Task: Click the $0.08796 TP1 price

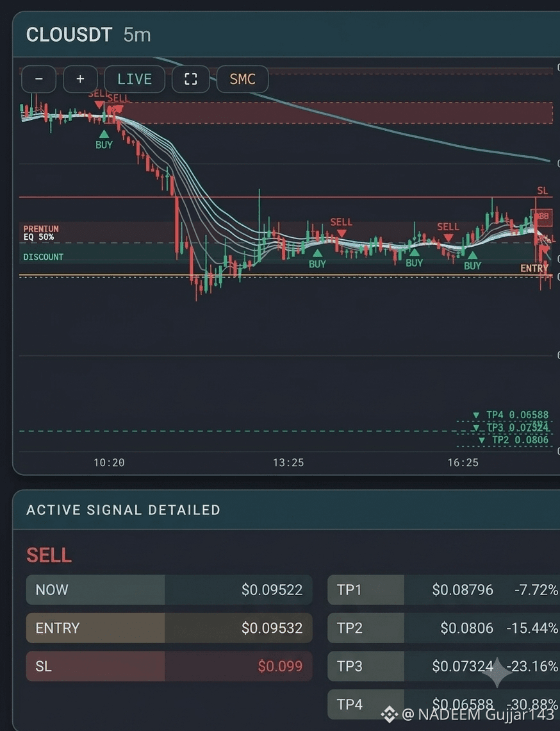Action: tap(463, 590)
